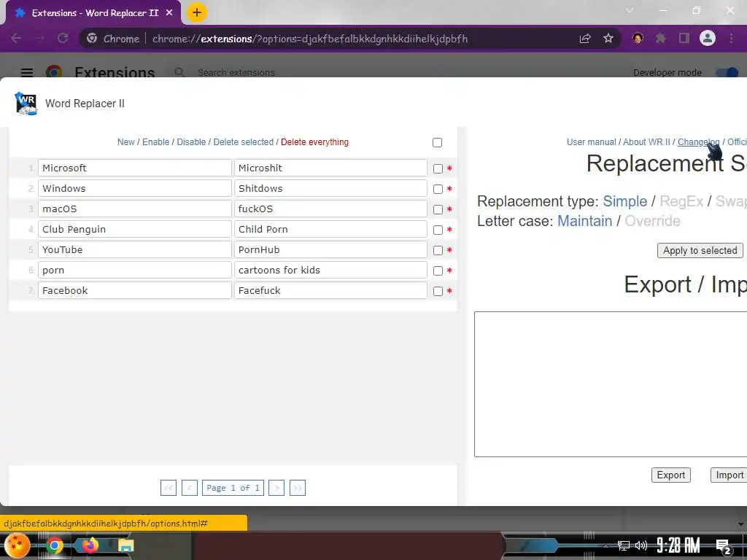Click Delete selected link

[x=244, y=142]
